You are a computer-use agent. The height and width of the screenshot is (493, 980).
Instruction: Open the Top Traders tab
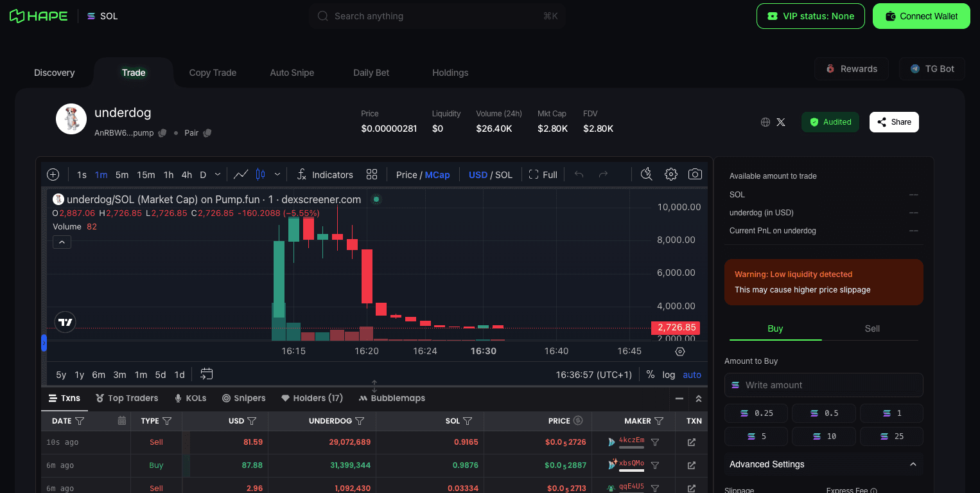click(x=127, y=399)
